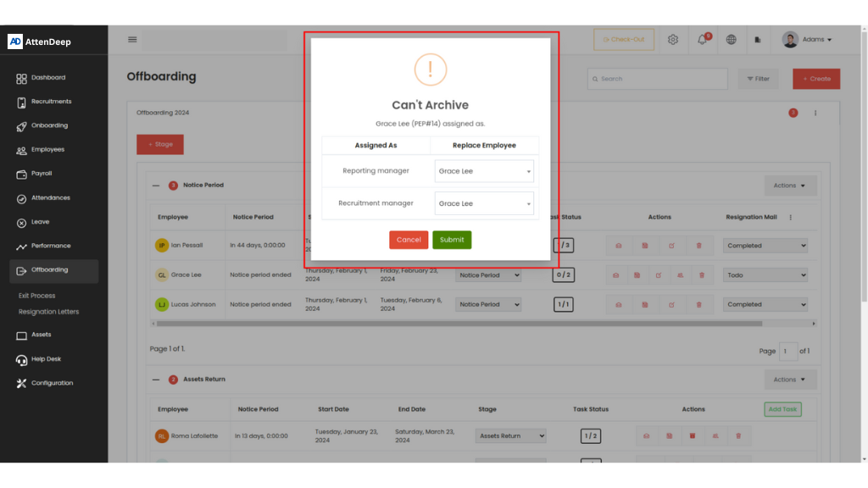Click the mail icon in Lucas Johnson's row
The image size is (868, 488).
(x=619, y=304)
